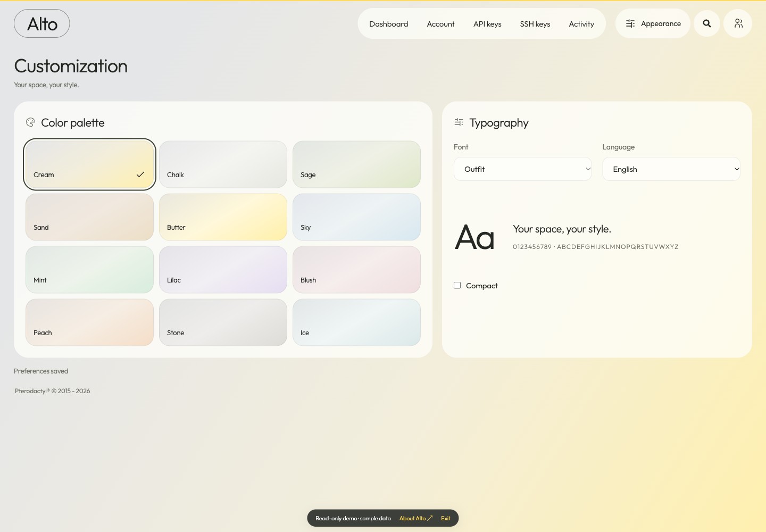The width and height of the screenshot is (766, 532).
Task: Click the search magnifier icon
Action: click(707, 23)
